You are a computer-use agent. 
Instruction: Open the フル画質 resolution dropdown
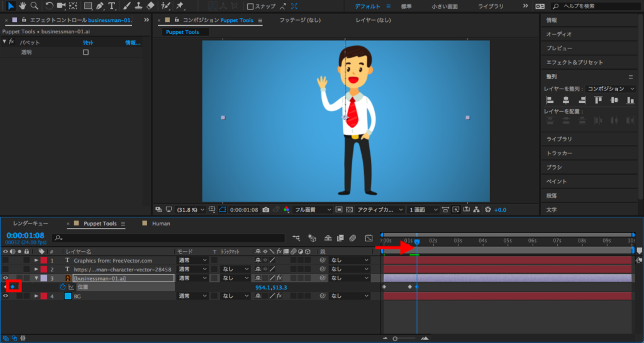tap(313, 209)
